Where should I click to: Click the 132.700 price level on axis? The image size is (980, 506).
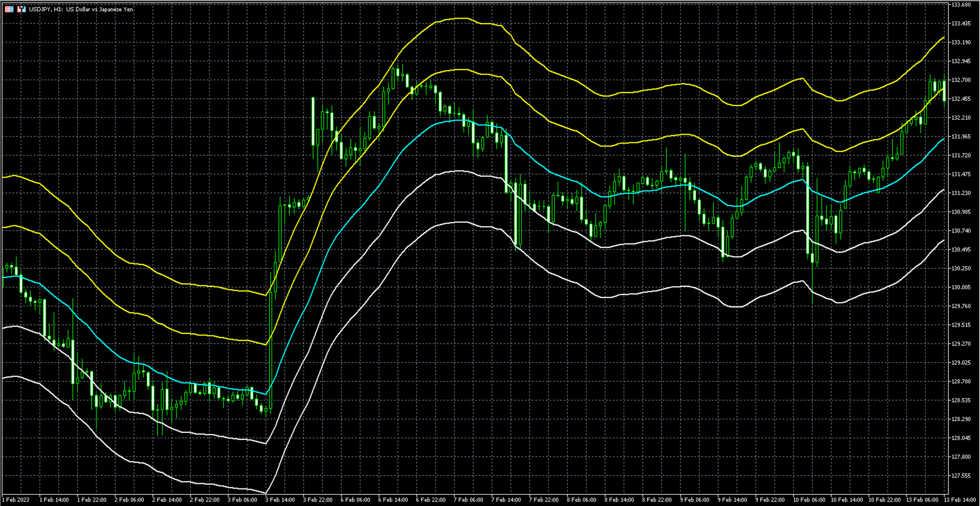tap(961, 80)
